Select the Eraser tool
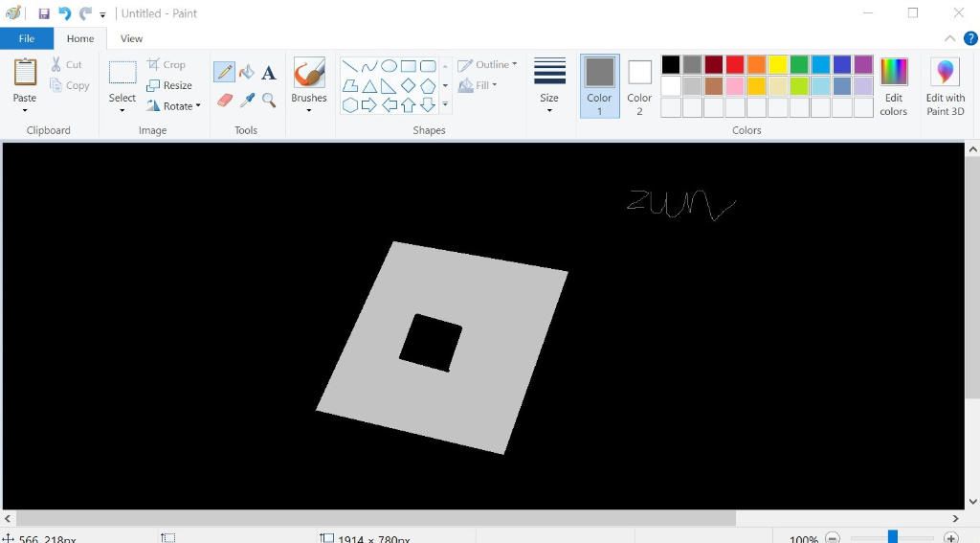The image size is (980, 543). tap(225, 100)
